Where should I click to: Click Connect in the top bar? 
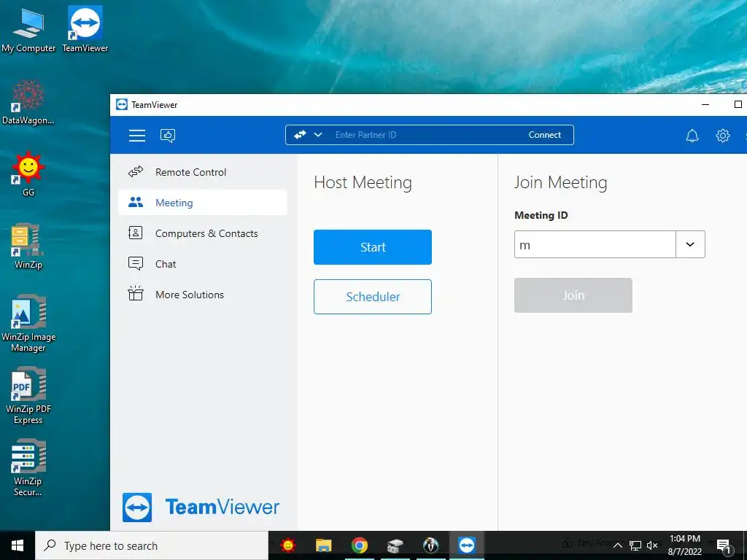coord(544,135)
